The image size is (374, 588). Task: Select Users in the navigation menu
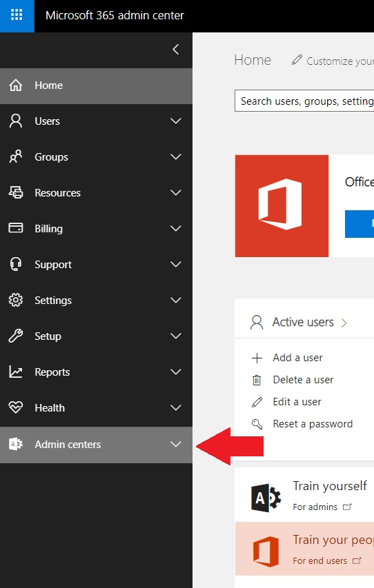(96, 121)
